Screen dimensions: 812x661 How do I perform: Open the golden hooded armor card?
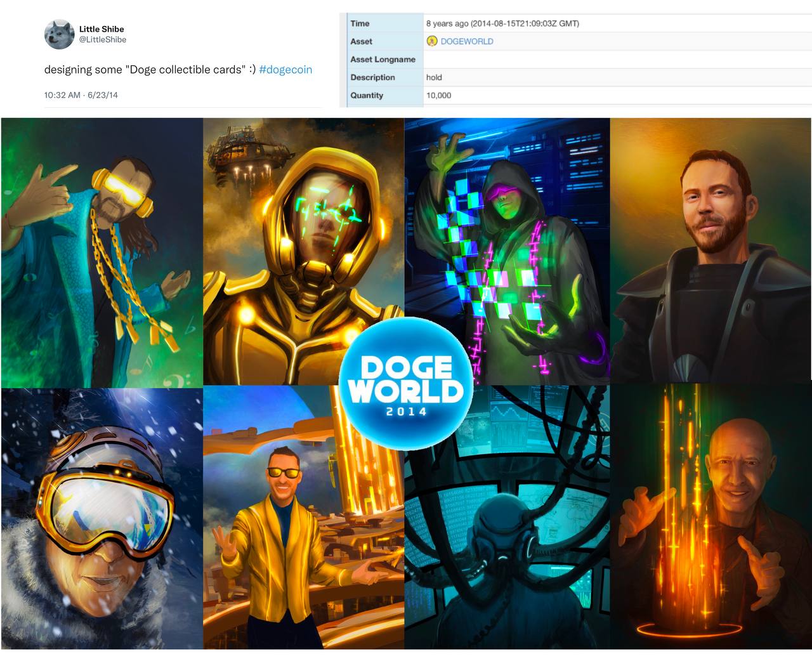304,251
